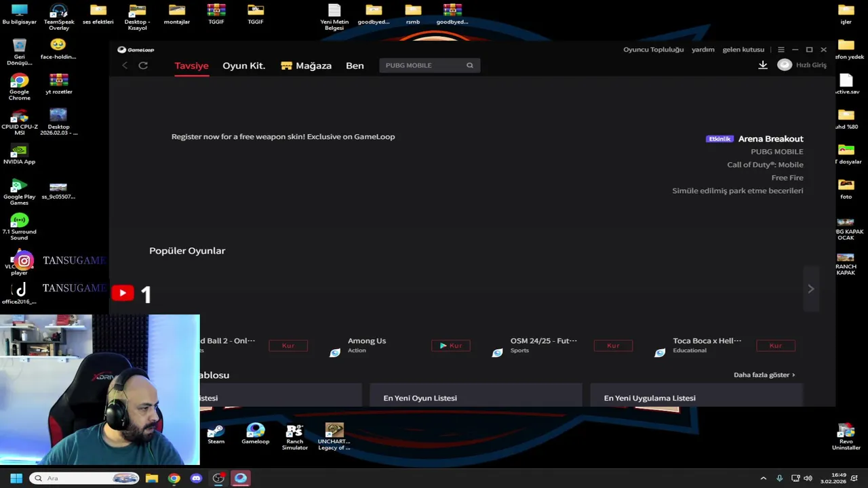
Task: Select Call of Duty: Mobile banner entry
Action: point(765,165)
